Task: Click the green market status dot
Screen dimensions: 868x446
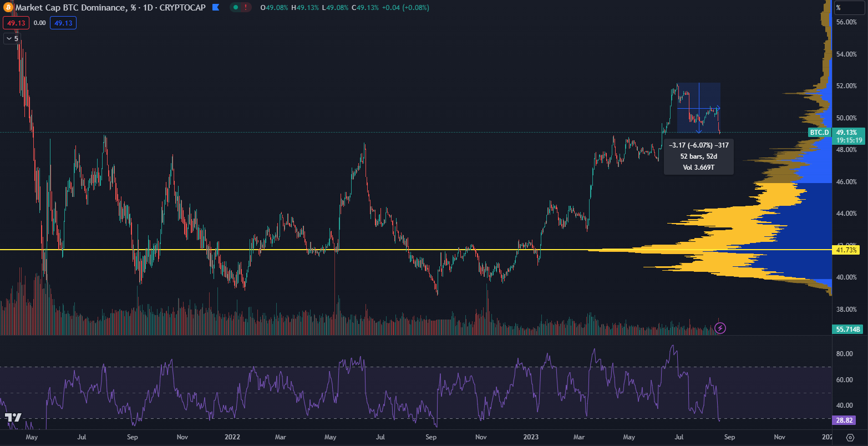Action: pyautogui.click(x=236, y=8)
